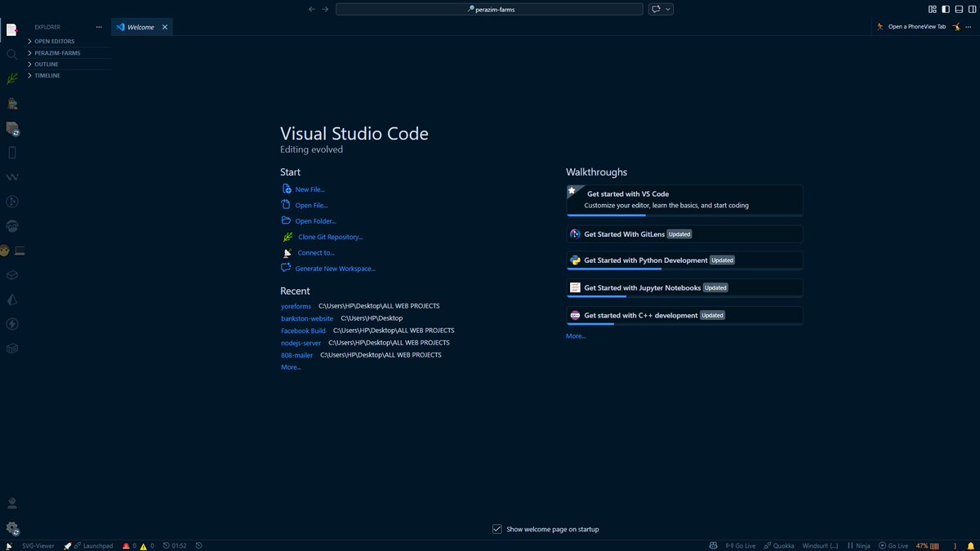Click the Go Live entry right of Ninja

click(893, 545)
